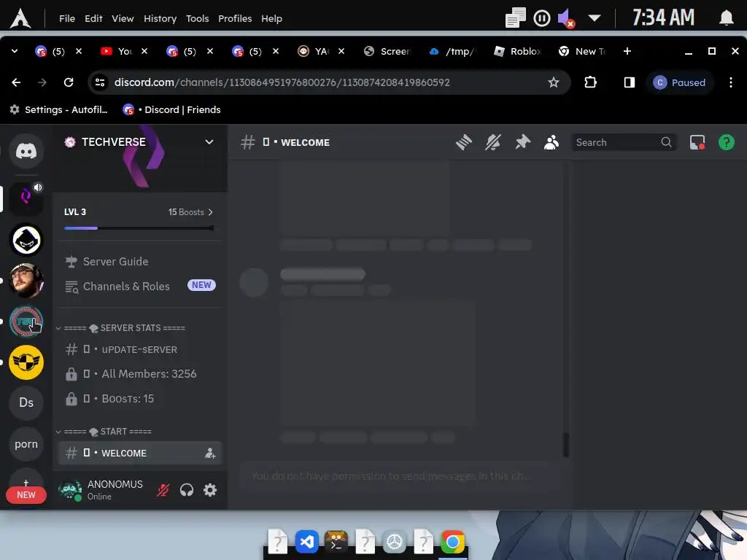Open the teal circular logo server

[26, 322]
